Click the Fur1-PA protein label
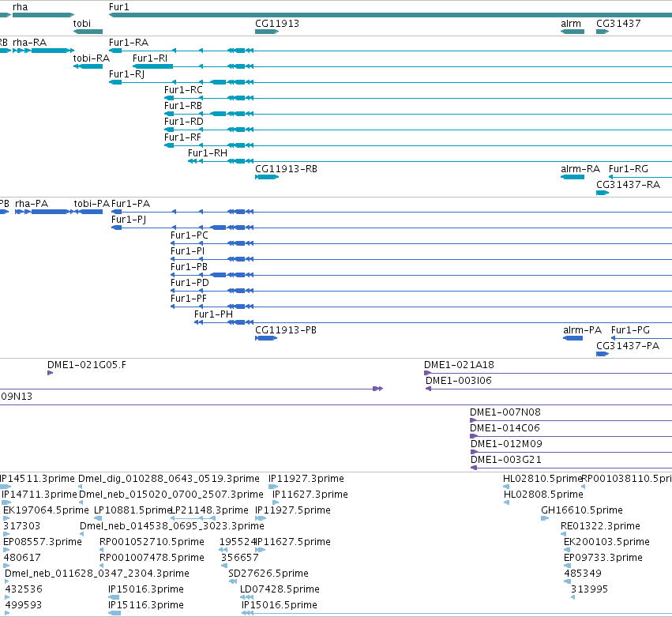Viewport: 672px width, 617px height. point(131,204)
